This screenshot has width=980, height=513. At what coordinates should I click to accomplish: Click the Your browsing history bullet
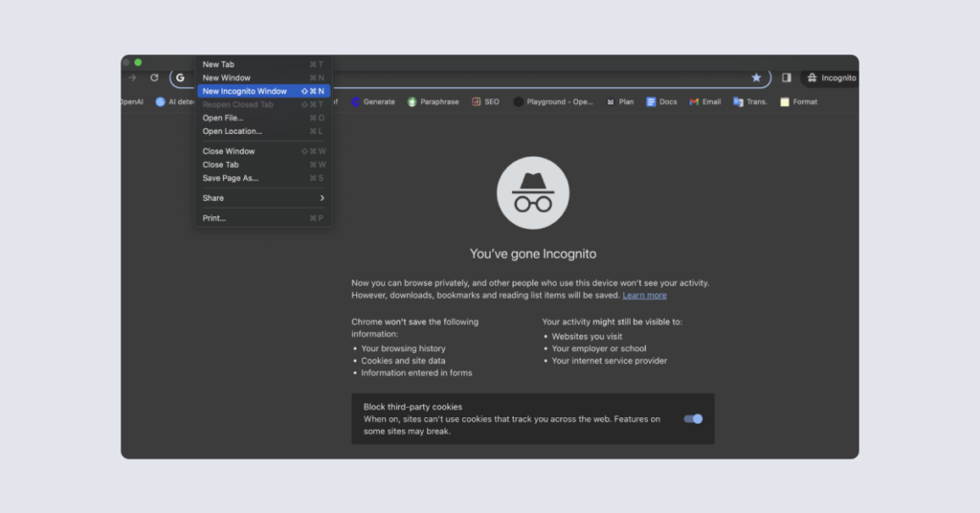click(403, 348)
